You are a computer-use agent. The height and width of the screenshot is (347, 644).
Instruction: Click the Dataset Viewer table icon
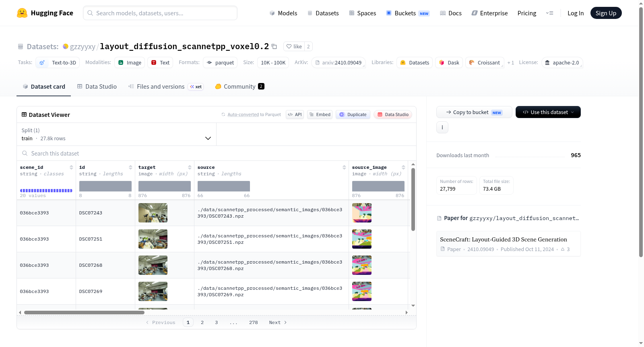point(24,114)
